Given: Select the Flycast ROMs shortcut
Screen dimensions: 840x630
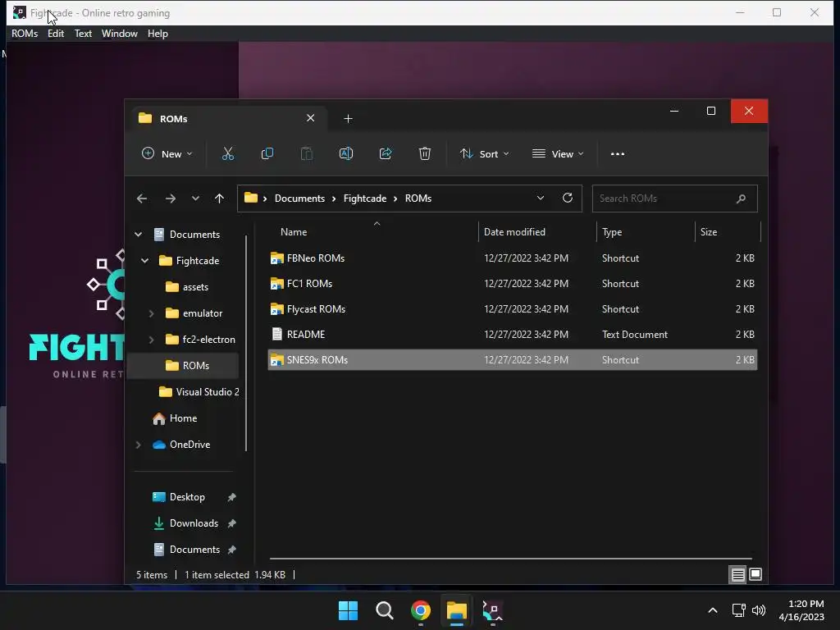Looking at the screenshot, I should click(512, 309).
